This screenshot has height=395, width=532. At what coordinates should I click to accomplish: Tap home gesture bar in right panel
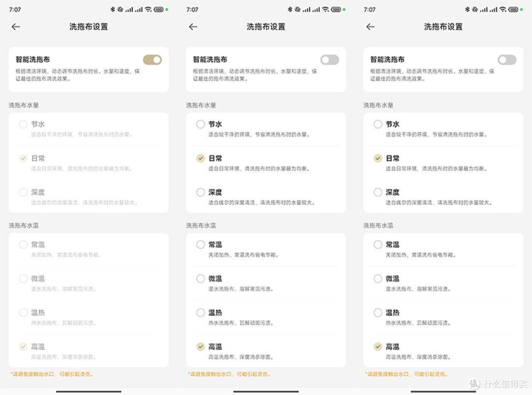pos(443,392)
